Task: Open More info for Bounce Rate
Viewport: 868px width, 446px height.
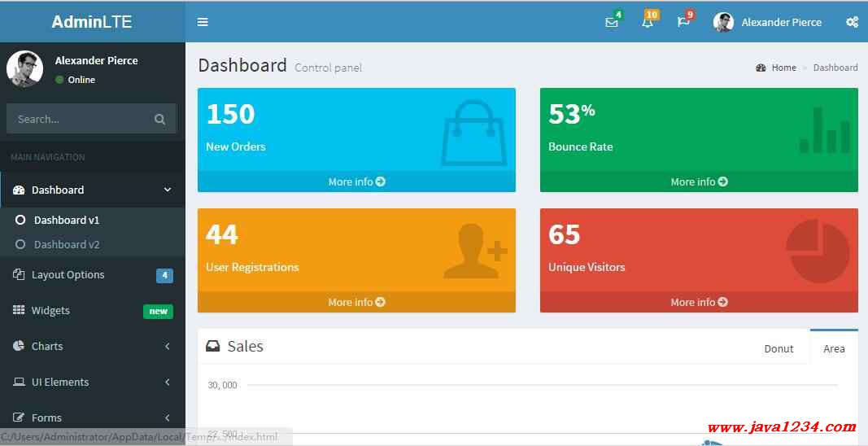Action: (699, 181)
